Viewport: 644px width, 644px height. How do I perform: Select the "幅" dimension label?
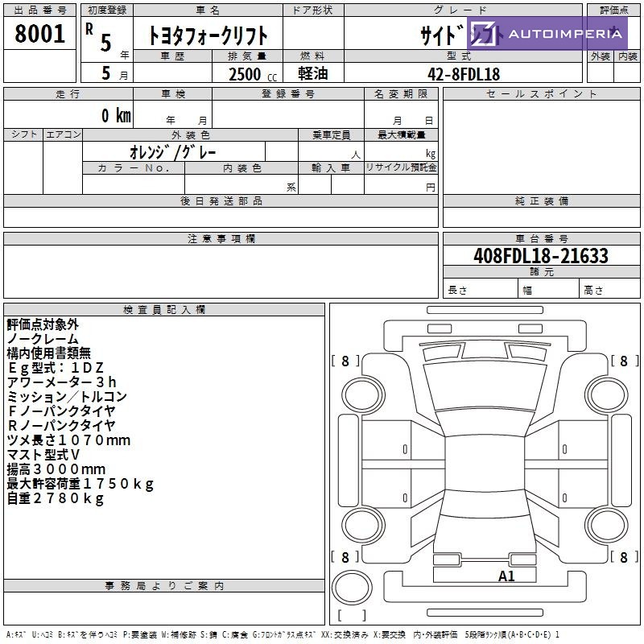527,291
